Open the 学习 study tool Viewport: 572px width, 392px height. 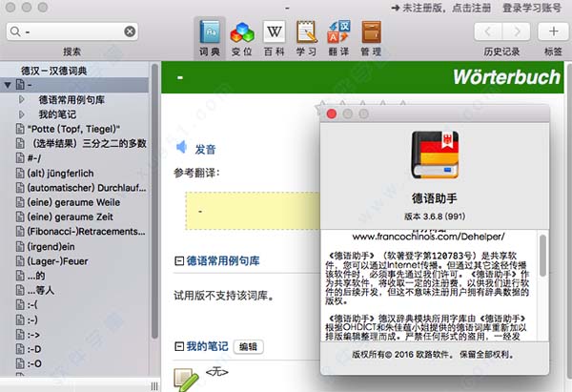click(306, 38)
